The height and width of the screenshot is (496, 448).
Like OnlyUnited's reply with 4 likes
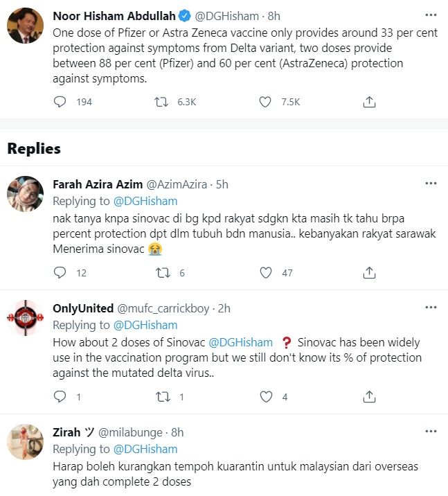tap(265, 397)
